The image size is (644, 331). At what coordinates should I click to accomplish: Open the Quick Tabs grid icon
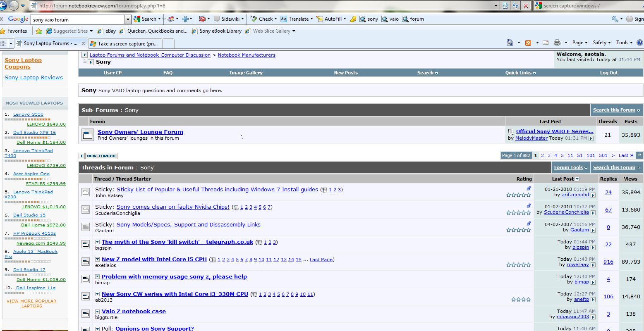(3, 43)
